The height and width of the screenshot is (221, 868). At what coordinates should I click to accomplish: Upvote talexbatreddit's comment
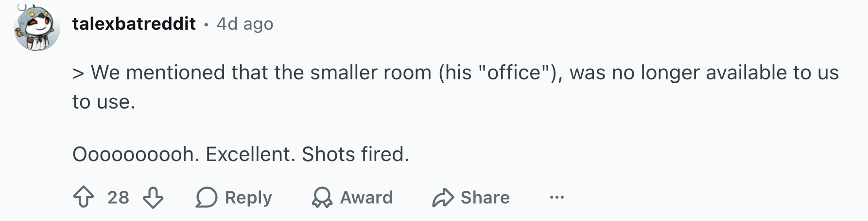coord(84,197)
